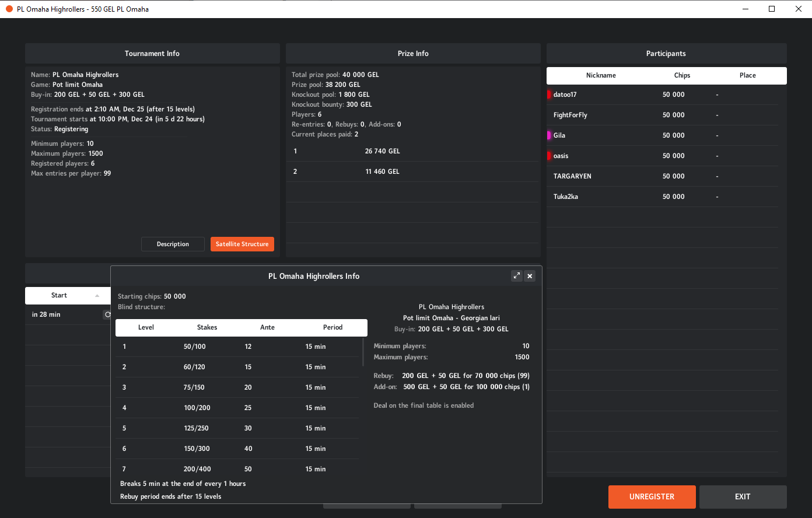The width and height of the screenshot is (812, 518).
Task: Sort participants by Chips column header
Action: [682, 75]
